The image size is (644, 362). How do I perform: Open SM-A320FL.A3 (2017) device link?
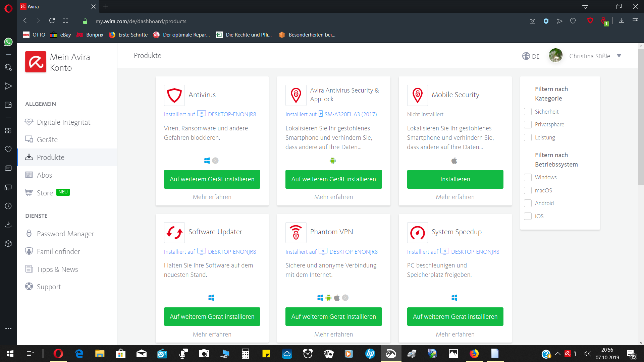[351, 114]
